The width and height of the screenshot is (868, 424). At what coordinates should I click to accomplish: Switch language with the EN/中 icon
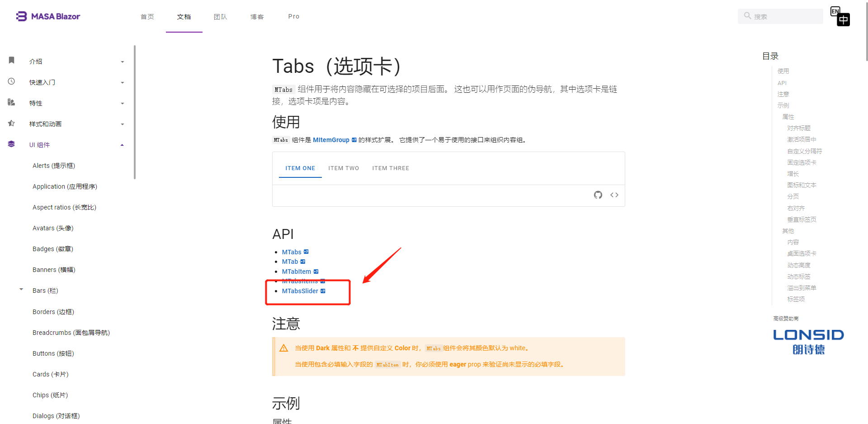tap(840, 16)
